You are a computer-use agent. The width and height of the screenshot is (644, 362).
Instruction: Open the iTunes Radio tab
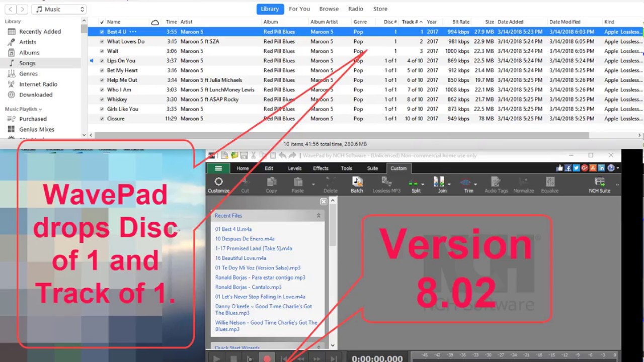point(356,9)
